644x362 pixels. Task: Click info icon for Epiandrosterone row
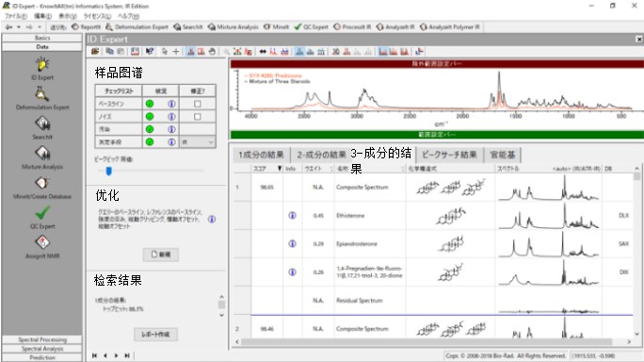point(293,243)
